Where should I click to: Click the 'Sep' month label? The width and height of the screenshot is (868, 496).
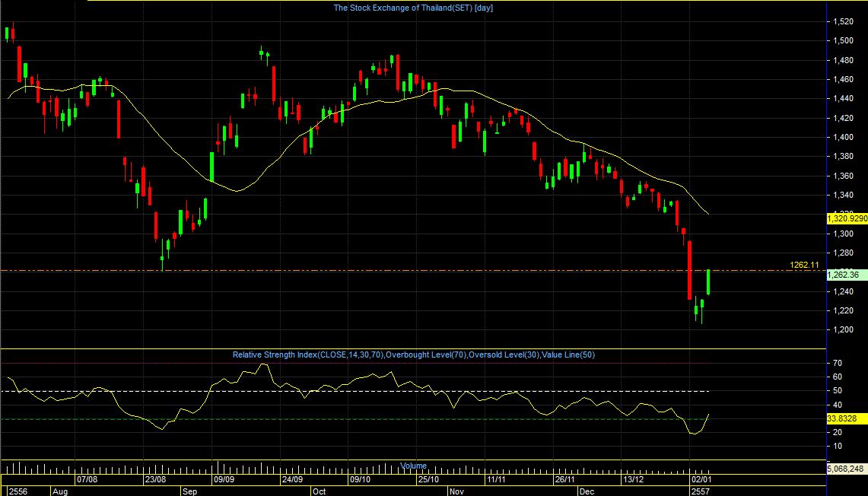189,491
